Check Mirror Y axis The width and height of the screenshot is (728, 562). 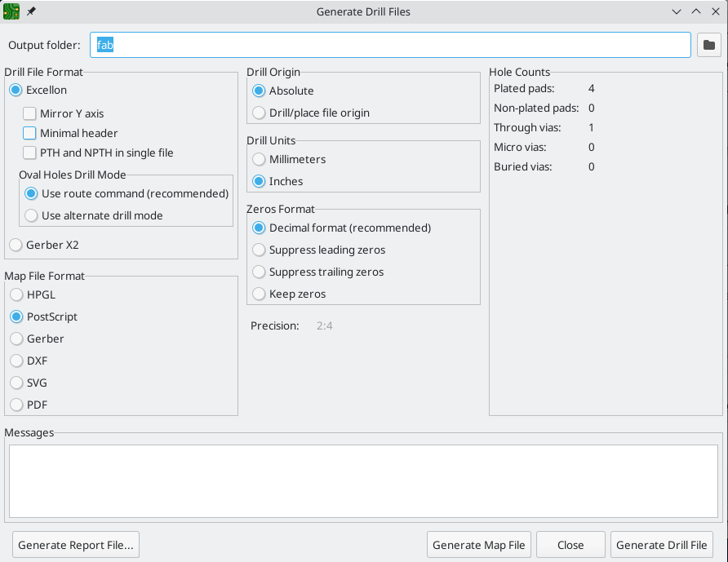[30, 113]
